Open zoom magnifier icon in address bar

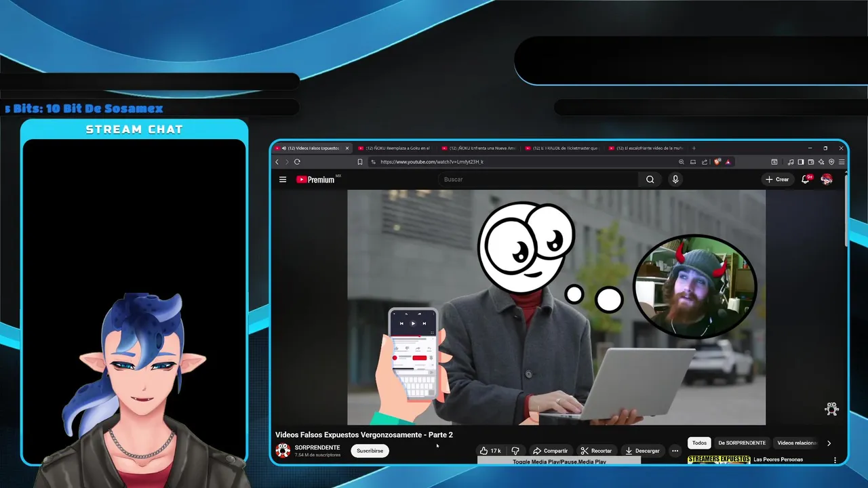click(682, 162)
